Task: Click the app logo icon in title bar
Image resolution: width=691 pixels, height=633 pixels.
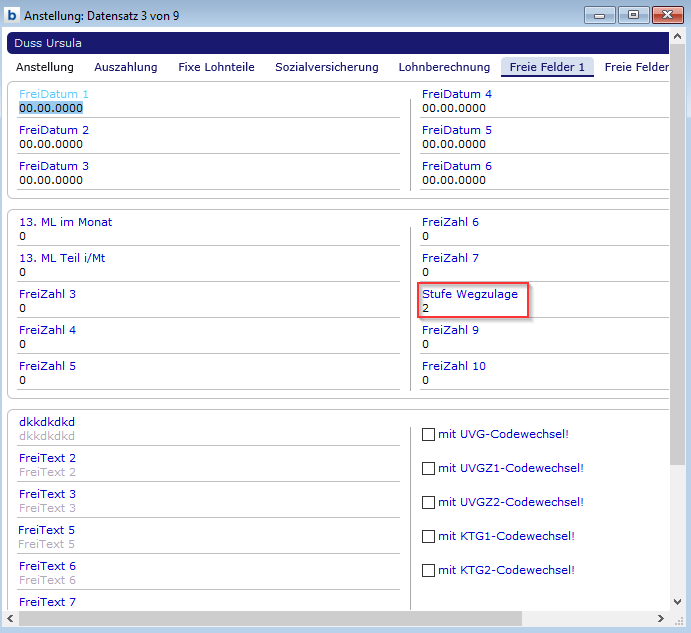Action: coord(13,15)
